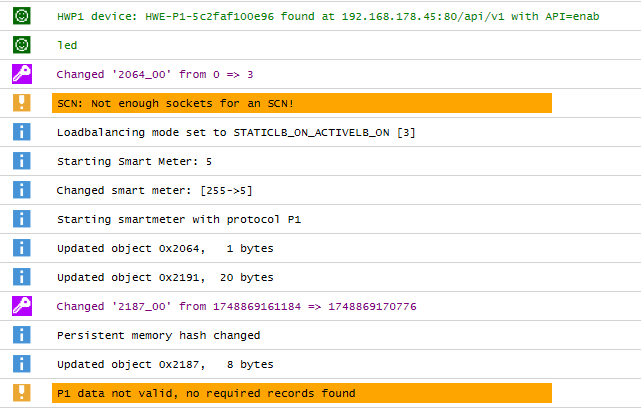Image resolution: width=641 pixels, height=416 pixels.
Task: Select line 'Persistent memory hash changed'
Action: coord(159,335)
